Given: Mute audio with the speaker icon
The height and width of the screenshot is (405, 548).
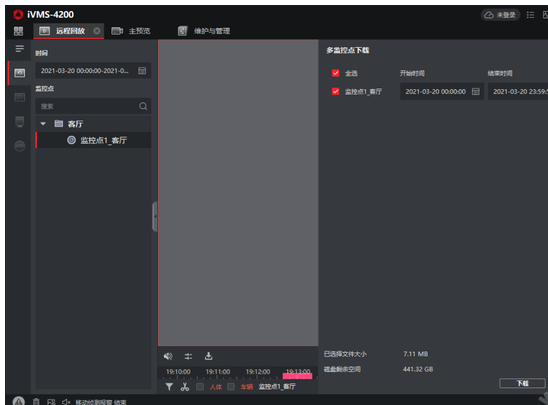Looking at the screenshot, I should [x=168, y=356].
